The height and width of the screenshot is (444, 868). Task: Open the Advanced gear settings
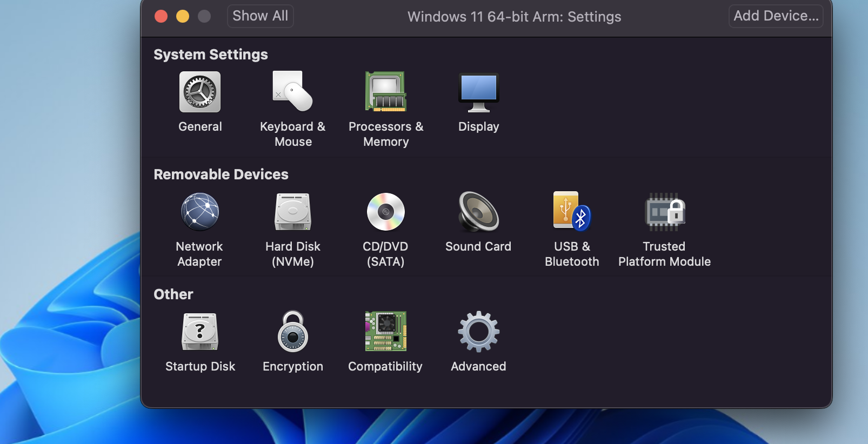pos(478,332)
